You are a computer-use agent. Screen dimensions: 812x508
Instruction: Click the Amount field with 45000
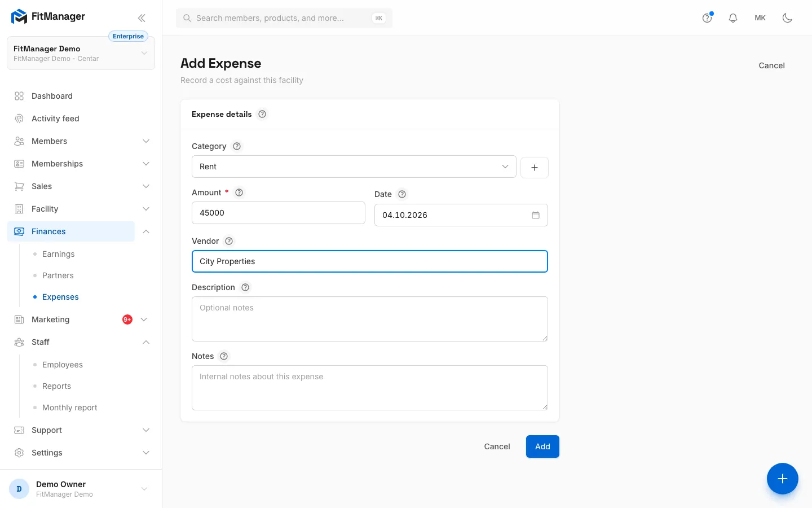tap(279, 213)
